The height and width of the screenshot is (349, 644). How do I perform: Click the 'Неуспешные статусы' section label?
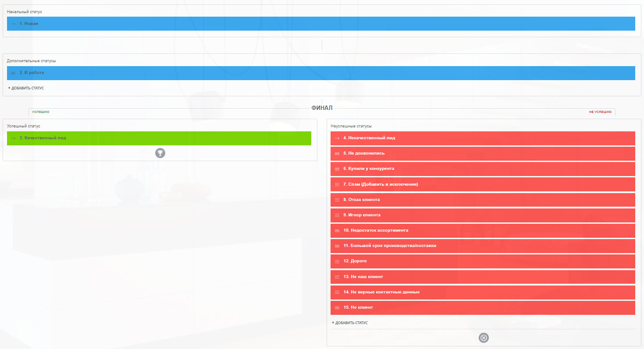351,126
